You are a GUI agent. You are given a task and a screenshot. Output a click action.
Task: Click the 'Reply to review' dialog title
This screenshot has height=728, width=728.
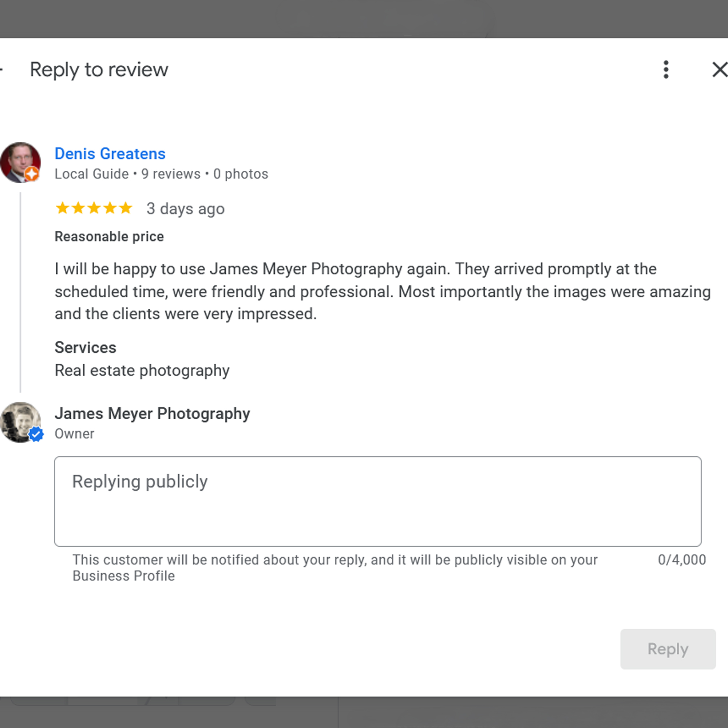point(99,70)
